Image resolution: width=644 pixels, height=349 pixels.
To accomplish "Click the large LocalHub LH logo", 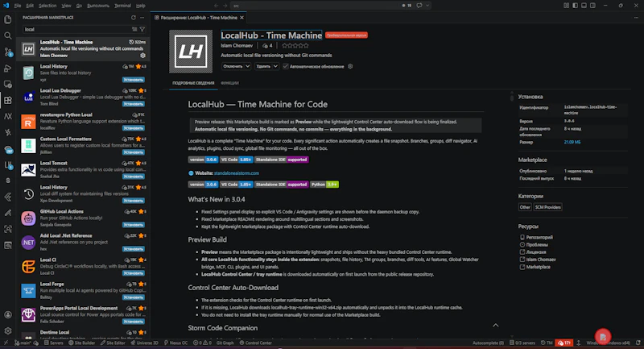I will click(191, 52).
